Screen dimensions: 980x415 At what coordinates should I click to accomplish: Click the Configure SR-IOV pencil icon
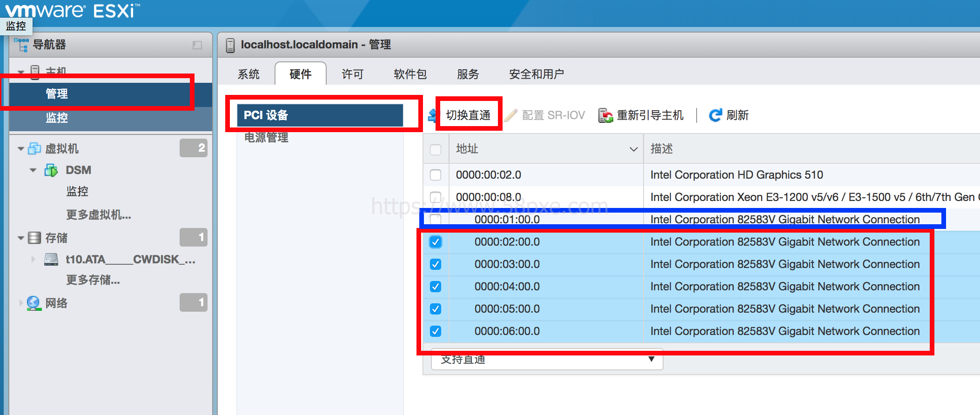[511, 115]
